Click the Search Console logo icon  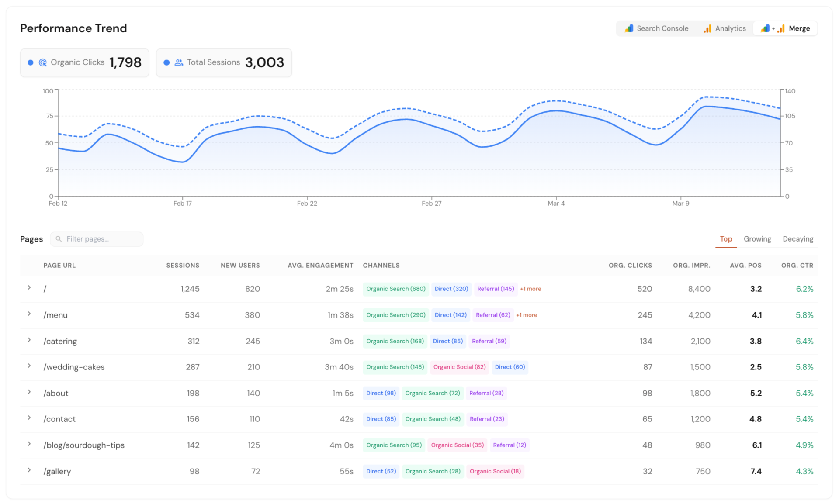pos(629,28)
